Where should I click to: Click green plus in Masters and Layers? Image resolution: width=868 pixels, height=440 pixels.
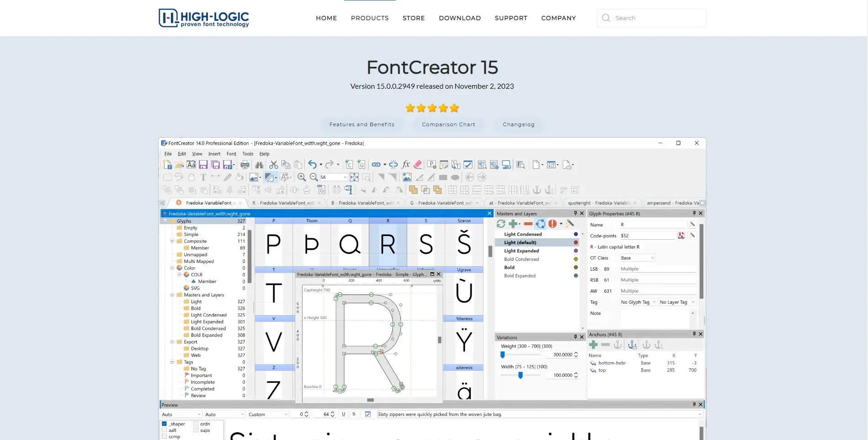[513, 224]
